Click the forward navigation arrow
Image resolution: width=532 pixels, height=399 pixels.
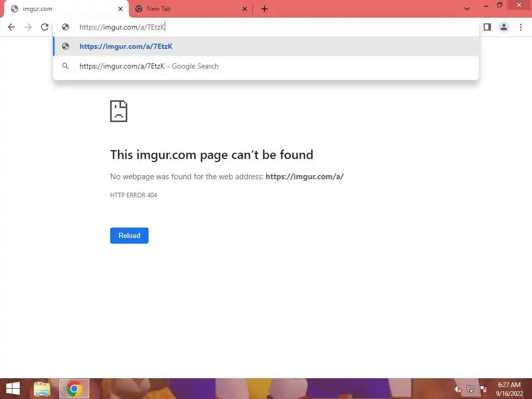(28, 27)
